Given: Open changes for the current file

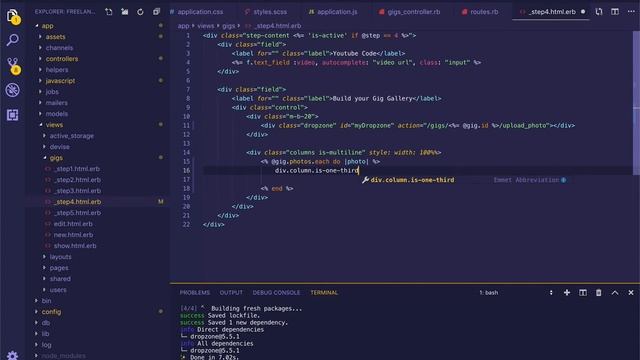Looking at the screenshot, I should 599,12.
